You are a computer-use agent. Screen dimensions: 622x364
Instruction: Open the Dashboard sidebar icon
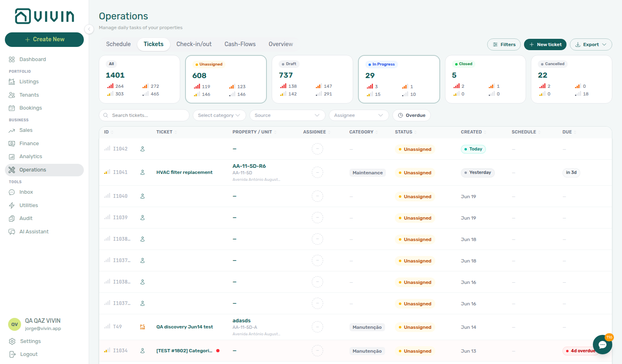(x=12, y=59)
